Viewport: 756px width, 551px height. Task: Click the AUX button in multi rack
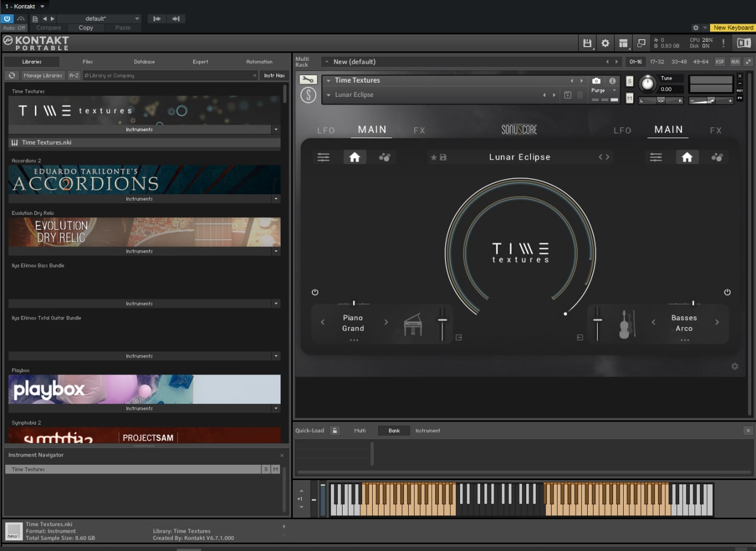tap(735, 61)
